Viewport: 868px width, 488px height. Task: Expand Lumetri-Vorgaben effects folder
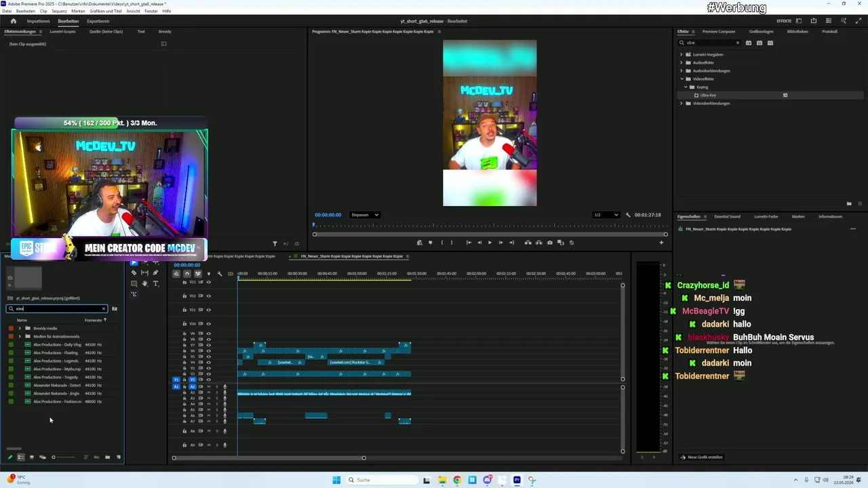[x=682, y=54]
